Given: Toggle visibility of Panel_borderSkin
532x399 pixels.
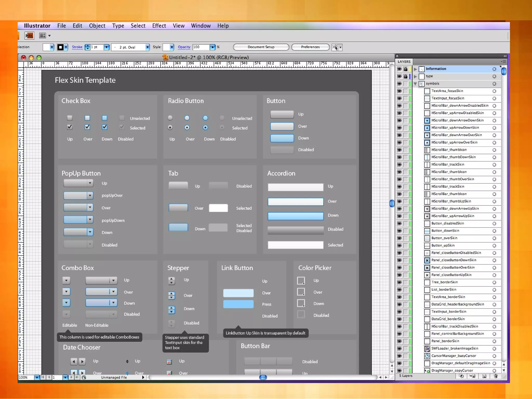Looking at the screenshot, I should 399,341.
